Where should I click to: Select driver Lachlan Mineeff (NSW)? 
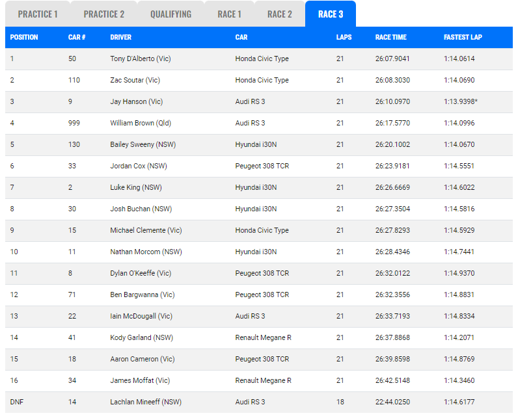coord(146,402)
